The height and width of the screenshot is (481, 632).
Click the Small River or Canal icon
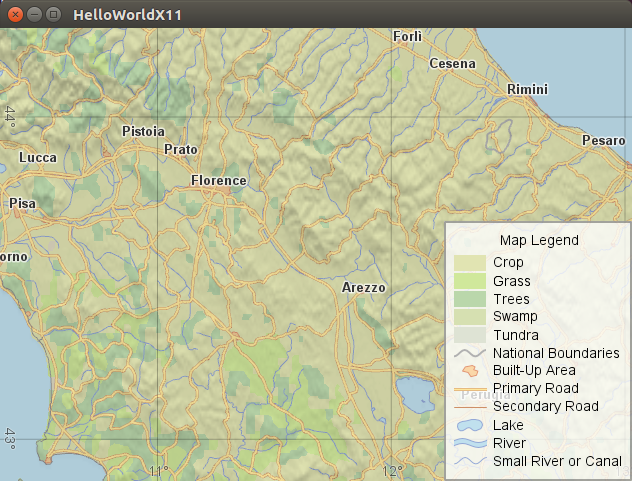point(469,461)
